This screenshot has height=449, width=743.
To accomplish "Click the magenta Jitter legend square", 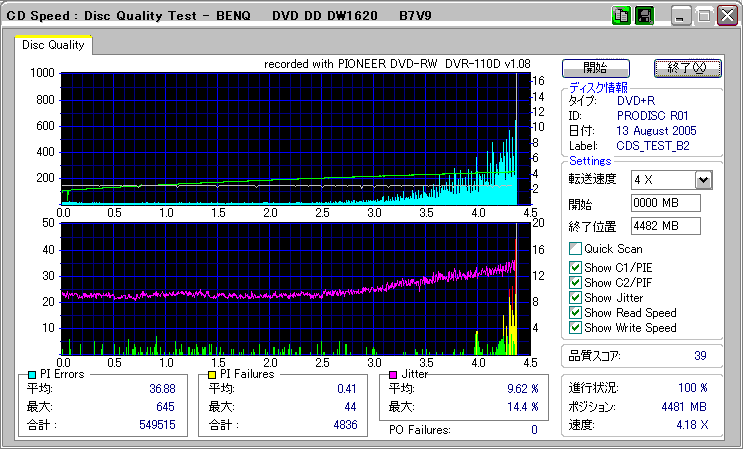I will 395,374.
